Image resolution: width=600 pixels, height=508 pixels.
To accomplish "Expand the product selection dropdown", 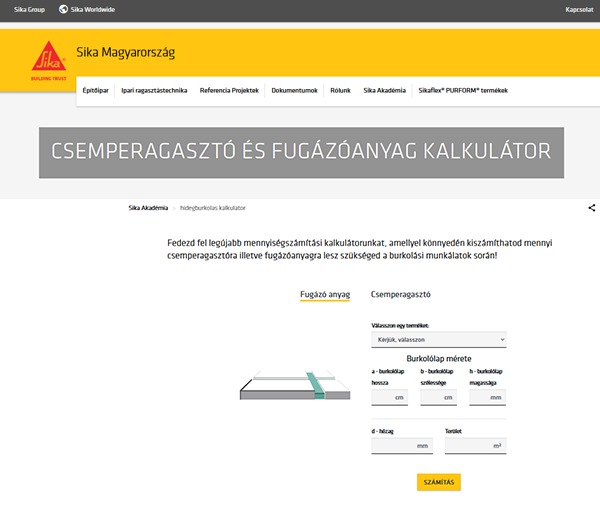I will tap(439, 340).
